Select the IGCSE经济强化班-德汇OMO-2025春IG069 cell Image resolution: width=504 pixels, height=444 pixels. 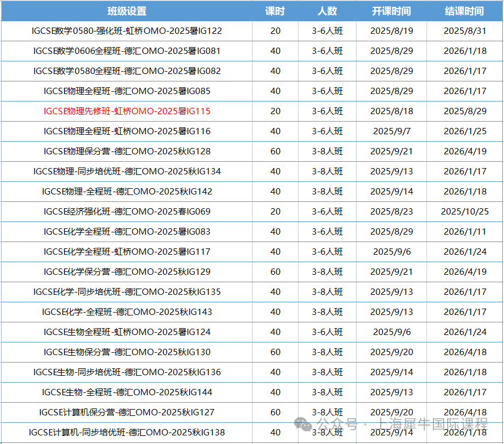[127, 212]
